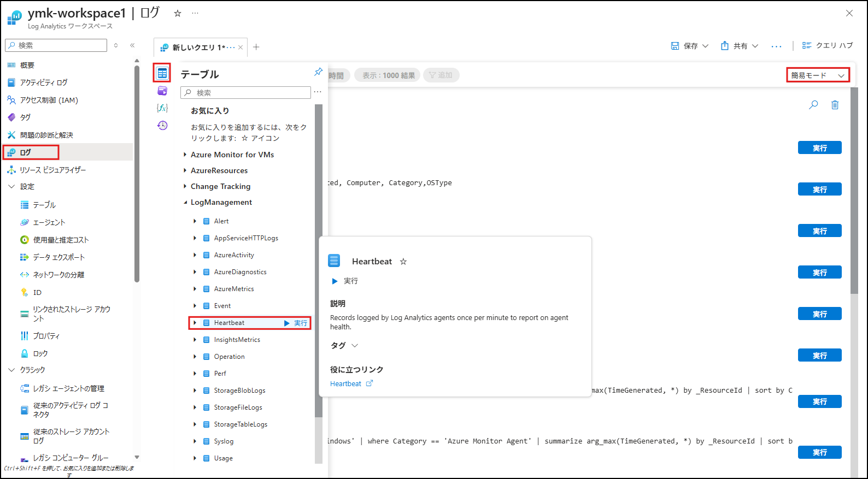
Task: Click the Heartbeat table icon in popup
Action: click(334, 261)
